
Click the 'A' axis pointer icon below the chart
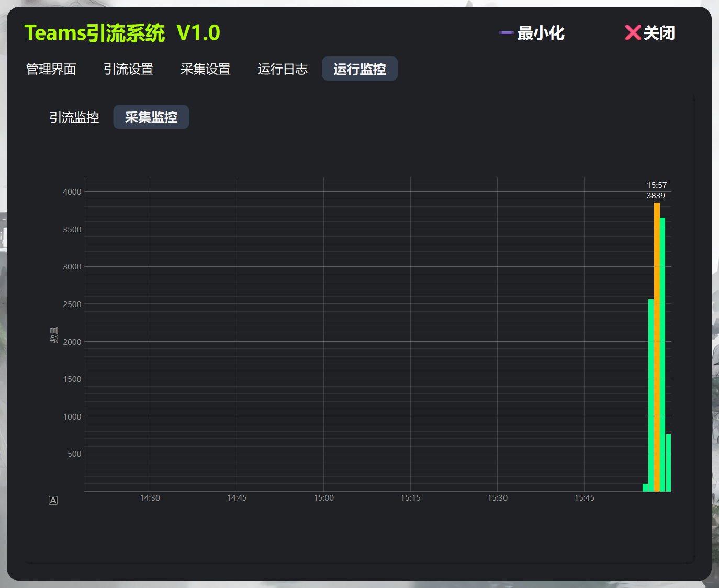click(53, 500)
